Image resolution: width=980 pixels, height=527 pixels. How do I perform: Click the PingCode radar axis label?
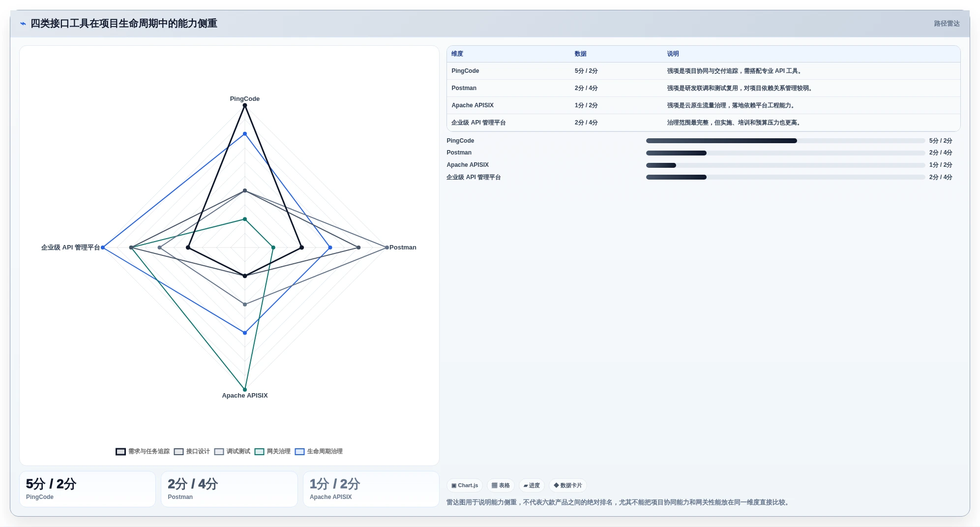click(245, 99)
